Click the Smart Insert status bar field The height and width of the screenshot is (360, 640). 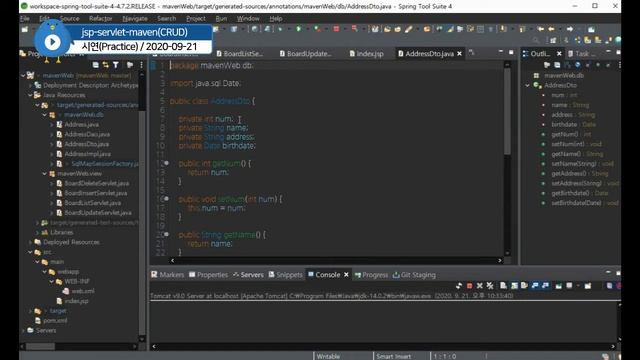[393, 356]
